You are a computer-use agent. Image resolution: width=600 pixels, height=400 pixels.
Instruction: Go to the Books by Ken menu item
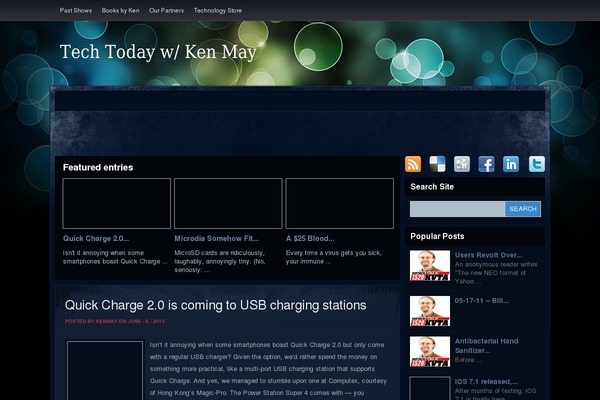pyautogui.click(x=121, y=11)
